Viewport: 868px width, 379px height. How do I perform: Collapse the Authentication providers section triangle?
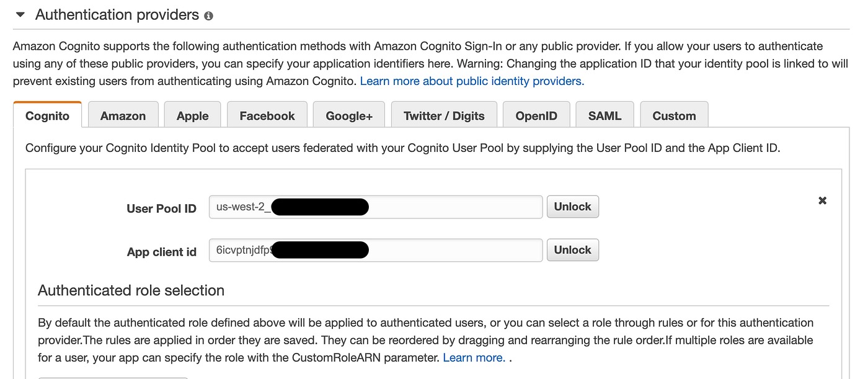pos(20,15)
